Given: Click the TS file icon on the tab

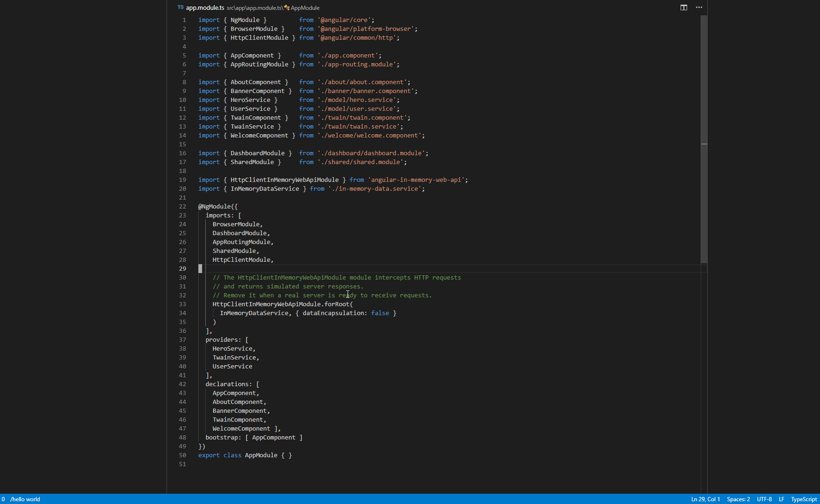Looking at the screenshot, I should click(180, 7).
